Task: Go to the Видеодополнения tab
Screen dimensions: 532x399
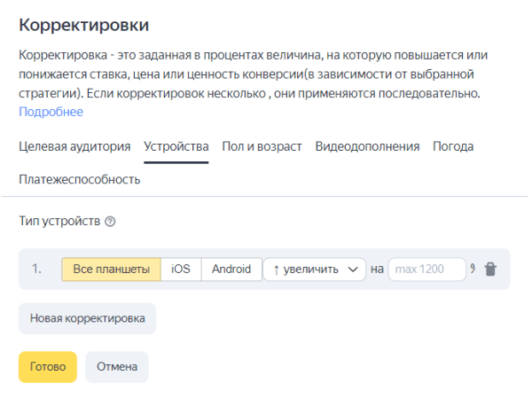Action: (367, 146)
